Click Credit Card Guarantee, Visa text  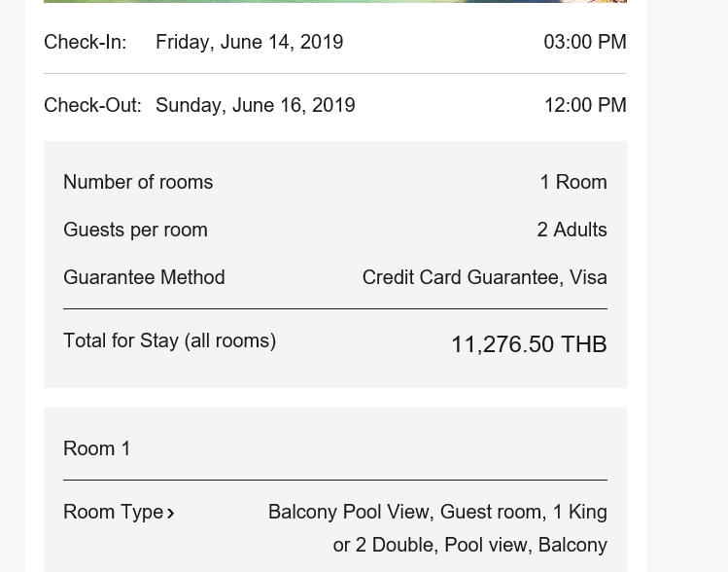[485, 277]
